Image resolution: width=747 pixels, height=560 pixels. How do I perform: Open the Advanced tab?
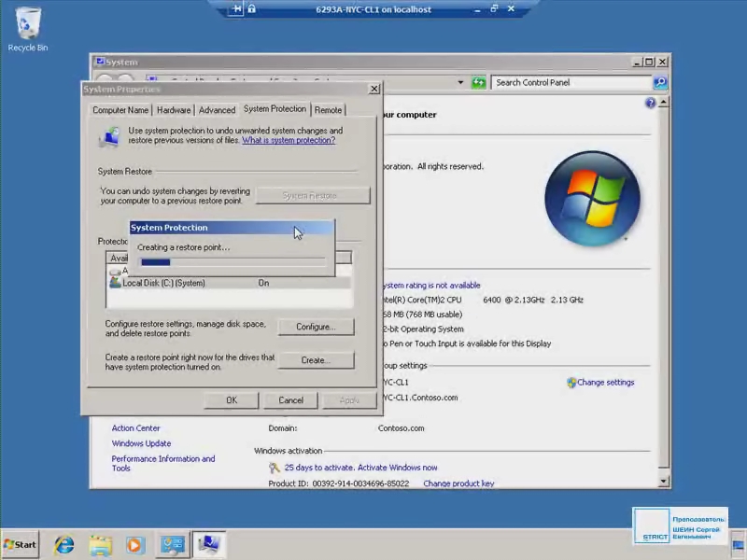217,110
